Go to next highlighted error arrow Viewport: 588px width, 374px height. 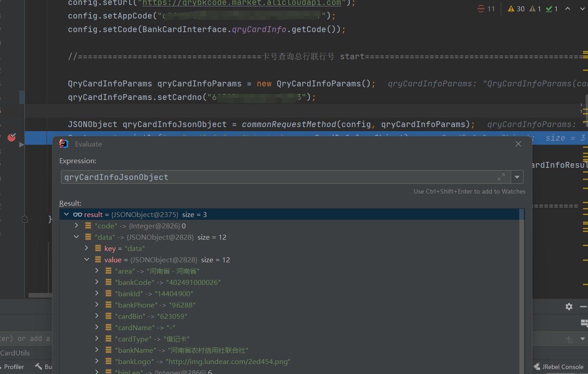pyautogui.click(x=582, y=9)
